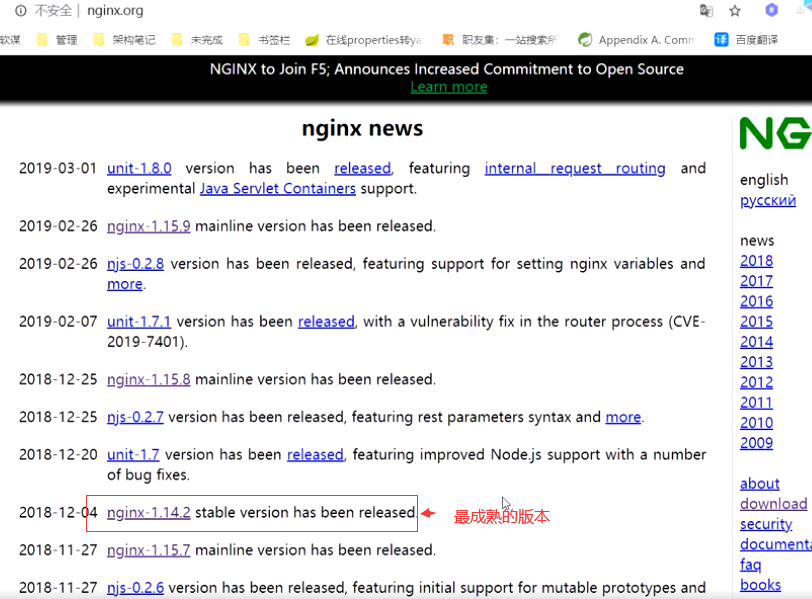Go to the about page
812x599 pixels.
(760, 484)
